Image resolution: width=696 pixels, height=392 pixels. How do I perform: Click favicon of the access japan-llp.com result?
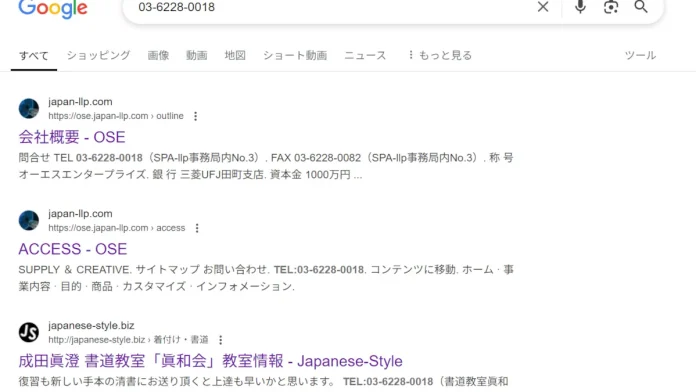coord(29,220)
